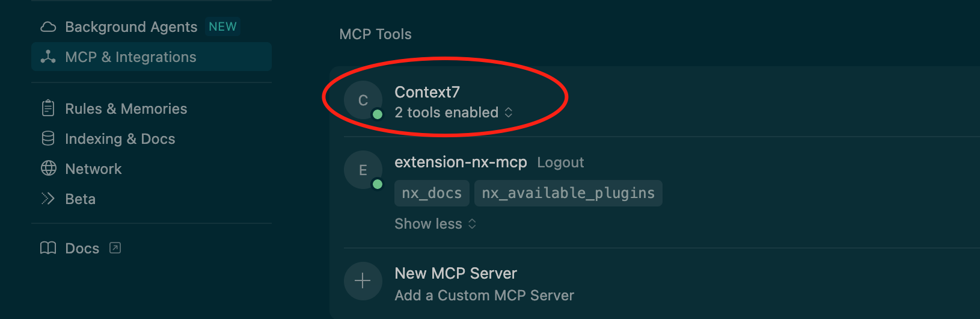Click the Background Agents cloud icon
This screenshot has width=980, height=319.
coord(48,27)
